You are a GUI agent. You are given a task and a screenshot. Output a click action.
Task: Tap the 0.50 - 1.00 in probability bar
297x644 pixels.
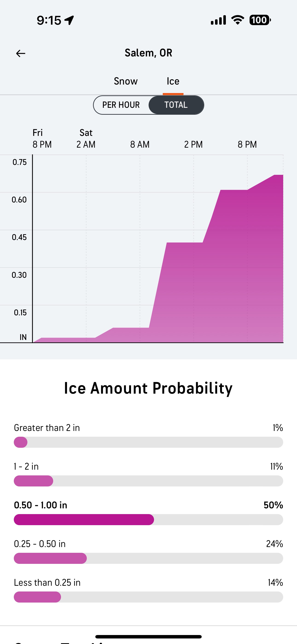coord(148,519)
